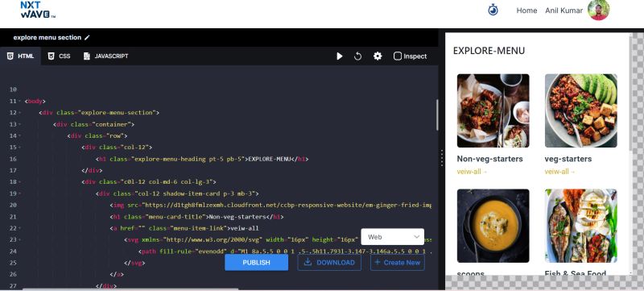644x291 pixels.
Task: Click the reset code icon
Action: [x=357, y=56]
